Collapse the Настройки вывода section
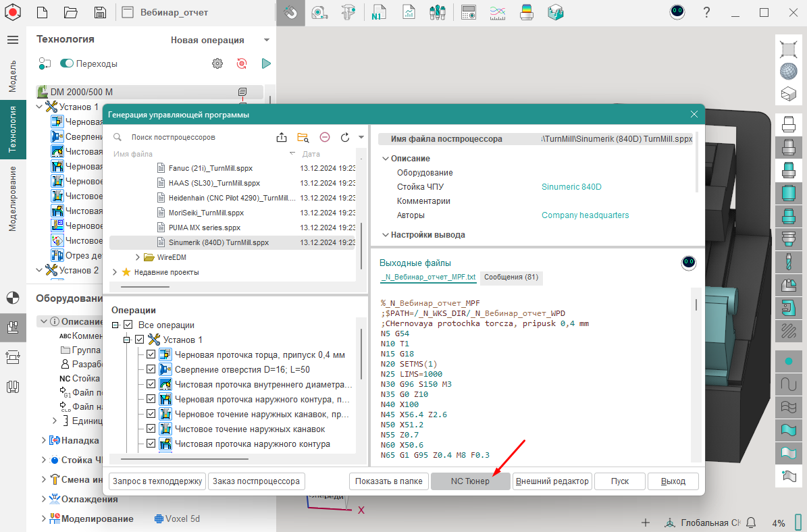807x532 pixels. click(x=385, y=235)
